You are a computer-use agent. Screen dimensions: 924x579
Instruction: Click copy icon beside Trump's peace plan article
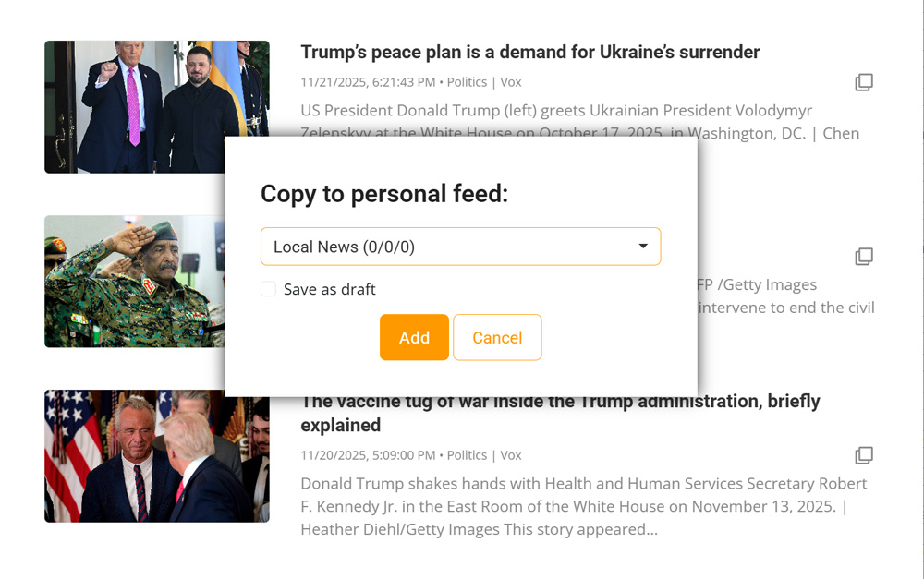[864, 82]
